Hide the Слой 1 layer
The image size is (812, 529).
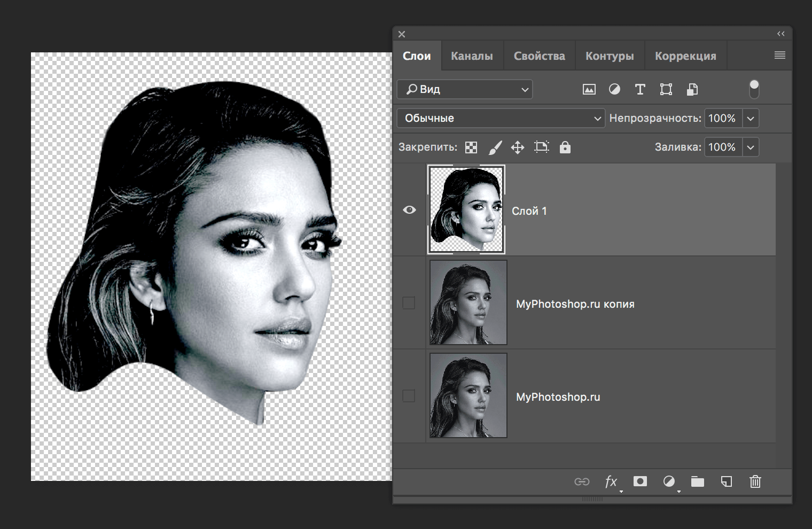click(409, 210)
